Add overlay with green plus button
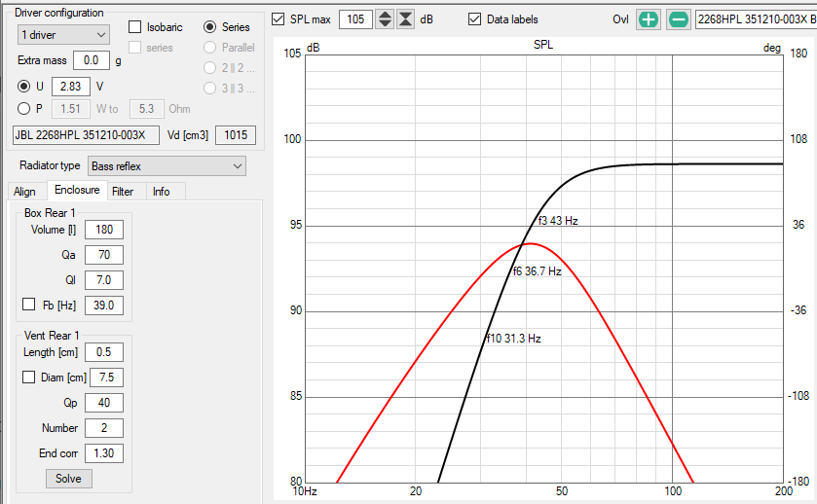The image size is (817, 504). 649,19
